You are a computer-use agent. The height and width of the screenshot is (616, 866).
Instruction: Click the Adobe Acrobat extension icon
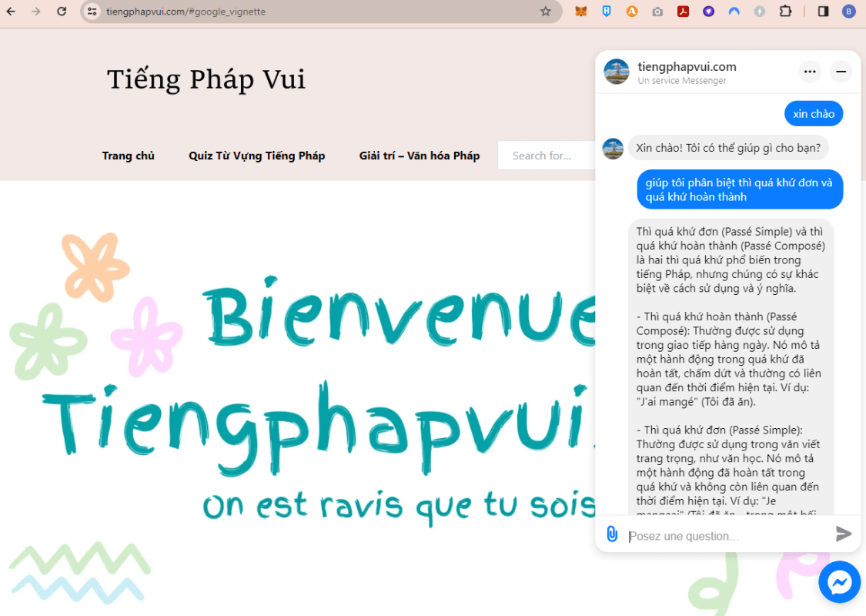683,12
